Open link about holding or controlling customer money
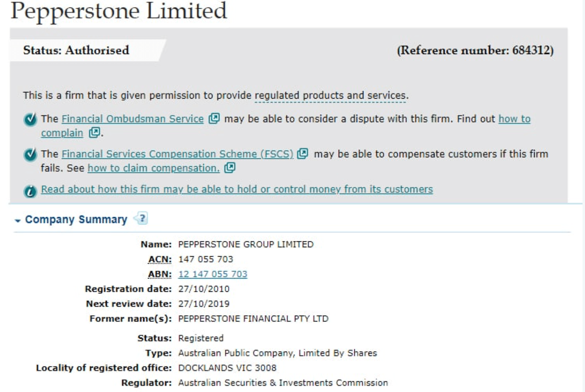 237,189
